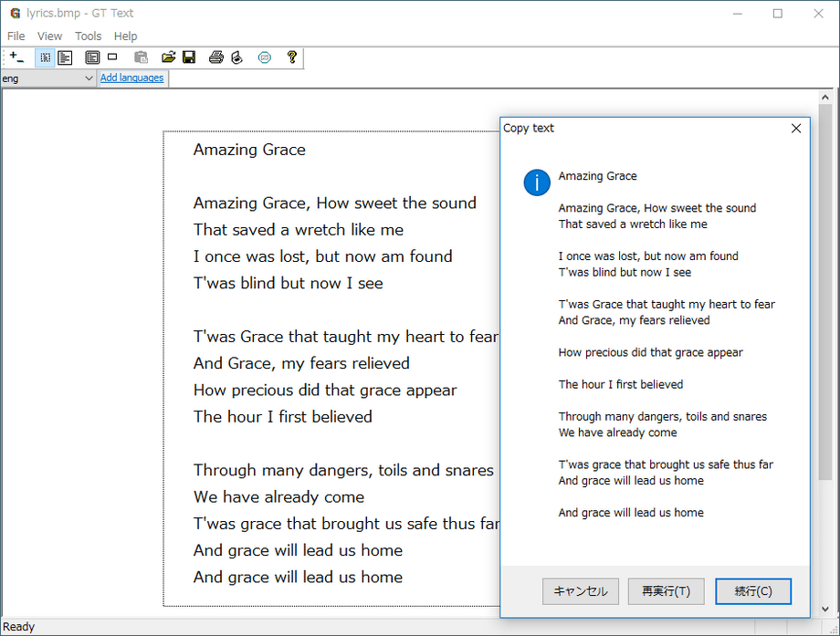Image resolution: width=840 pixels, height=636 pixels.
Task: Click the Copy text dialog title
Action: coord(529,128)
